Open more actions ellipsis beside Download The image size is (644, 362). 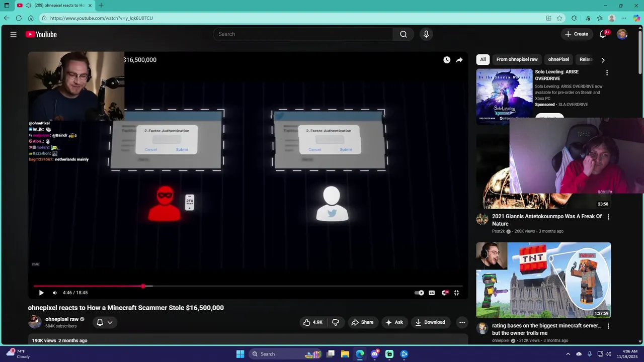tap(462, 322)
